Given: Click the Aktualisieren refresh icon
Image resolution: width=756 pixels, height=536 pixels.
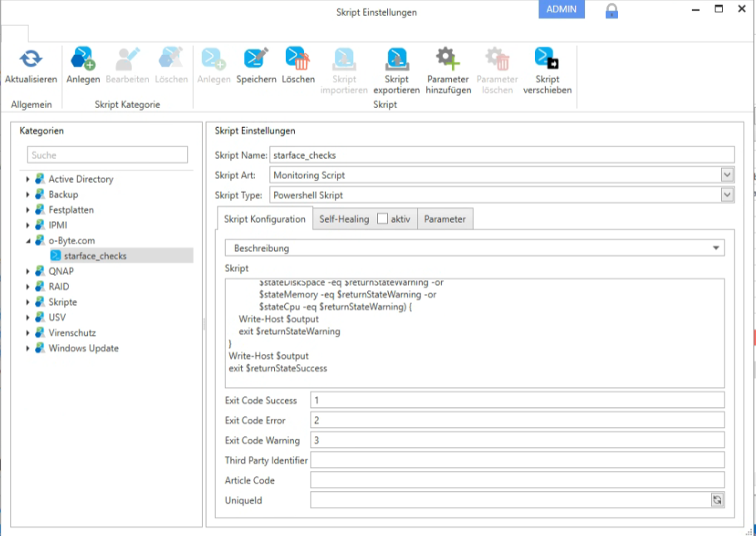Looking at the screenshot, I should pos(31,59).
